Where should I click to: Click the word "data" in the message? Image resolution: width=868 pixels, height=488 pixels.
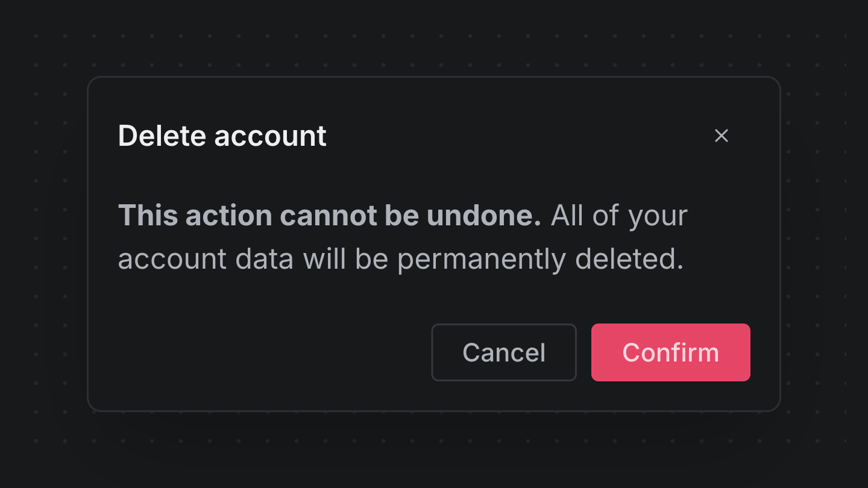pos(264,259)
